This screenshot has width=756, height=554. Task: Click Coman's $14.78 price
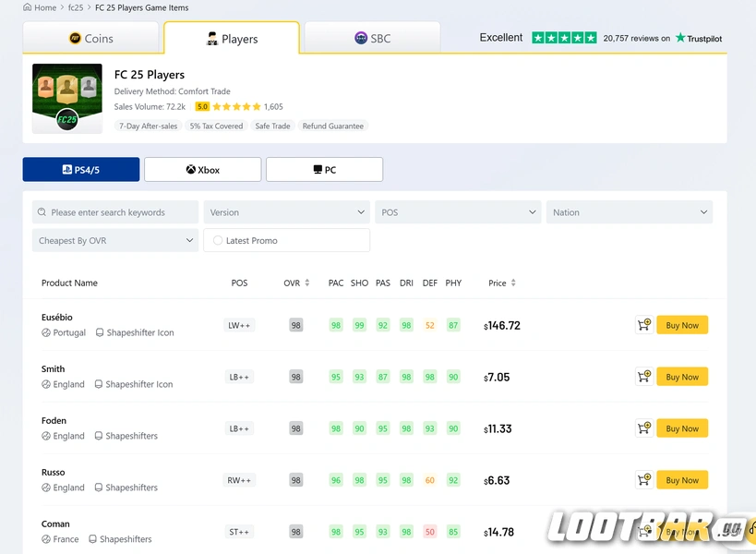[498, 533]
